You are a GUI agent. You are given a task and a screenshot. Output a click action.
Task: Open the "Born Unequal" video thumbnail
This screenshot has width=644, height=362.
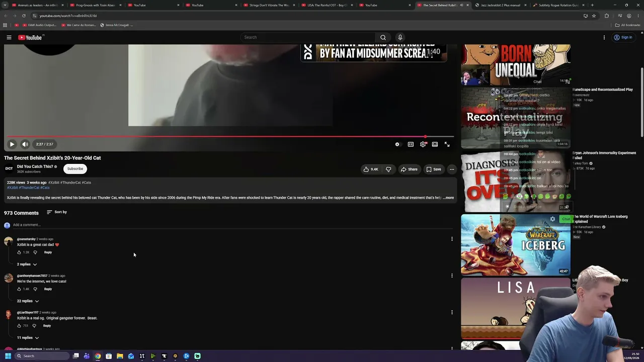516,65
